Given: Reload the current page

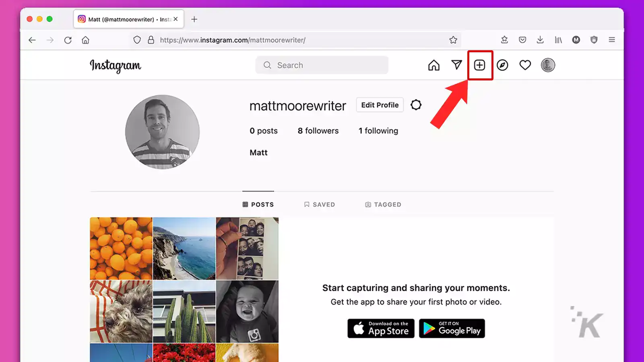Looking at the screenshot, I should click(x=68, y=40).
